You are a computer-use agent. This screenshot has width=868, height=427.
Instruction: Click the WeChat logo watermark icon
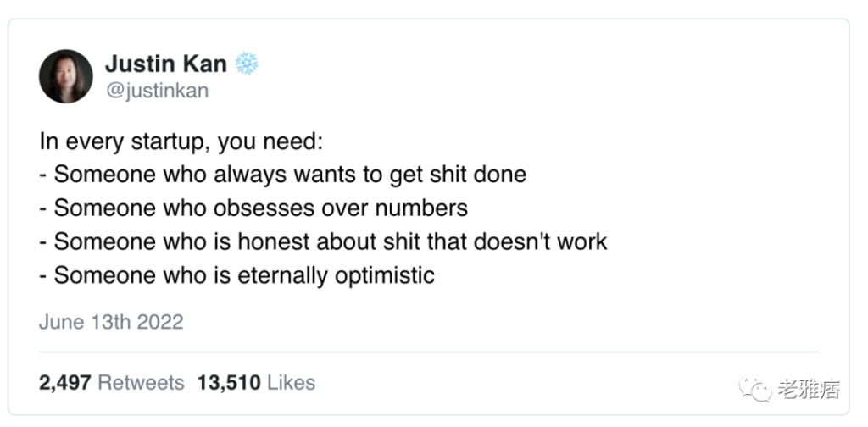click(754, 389)
